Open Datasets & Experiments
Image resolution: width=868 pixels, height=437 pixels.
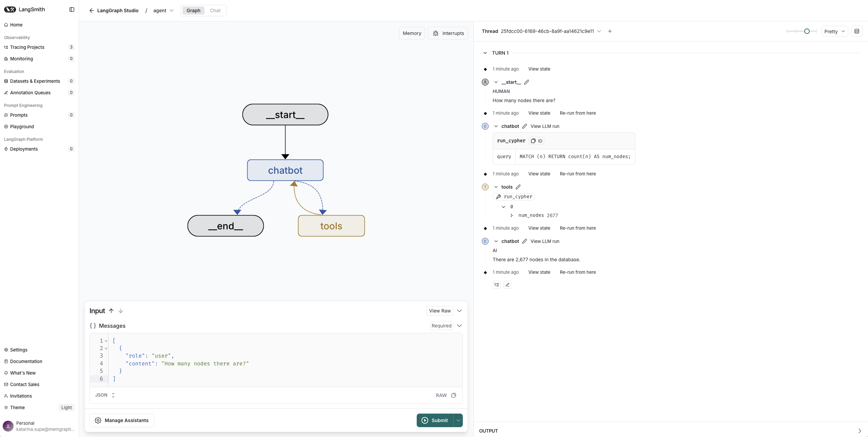coord(39,81)
